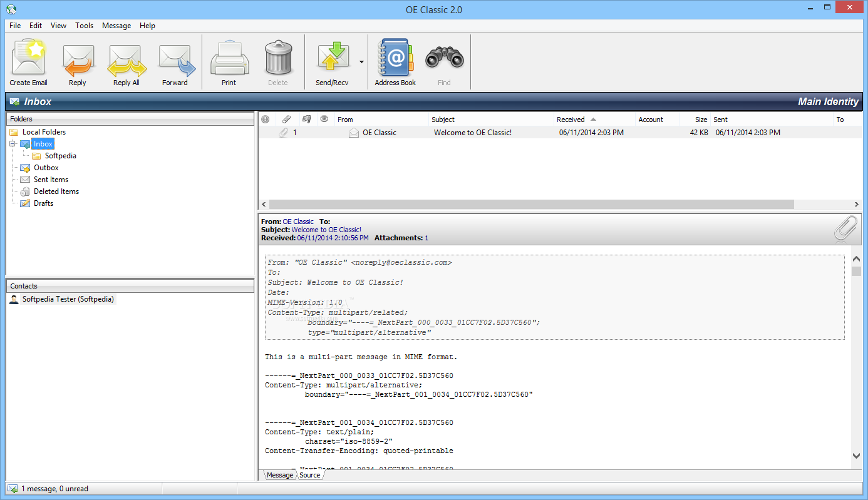The height and width of the screenshot is (500, 868).
Task: Click the Find binoculars icon
Action: coord(444,58)
